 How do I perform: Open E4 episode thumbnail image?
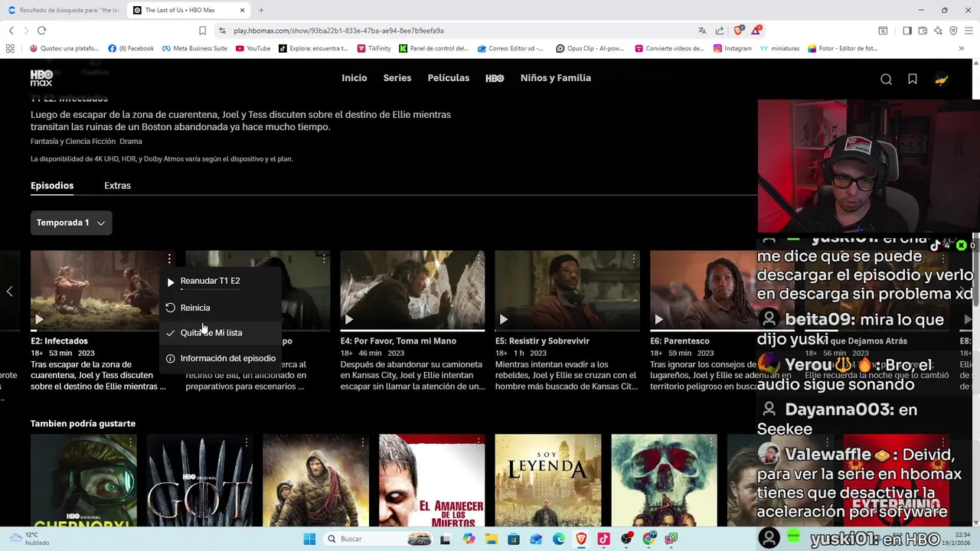coord(413,291)
